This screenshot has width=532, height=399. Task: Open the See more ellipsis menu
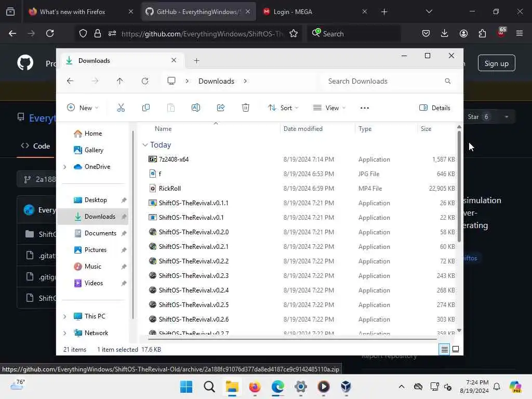point(364,108)
